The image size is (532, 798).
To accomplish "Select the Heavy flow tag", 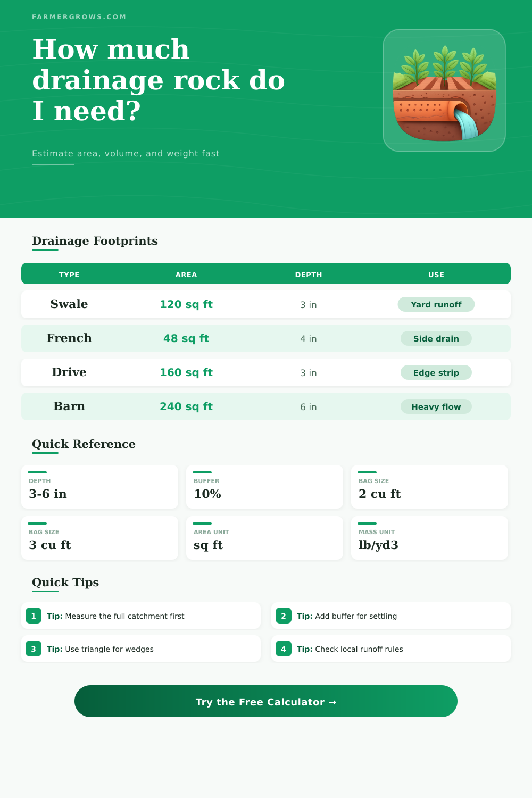I will (x=436, y=406).
